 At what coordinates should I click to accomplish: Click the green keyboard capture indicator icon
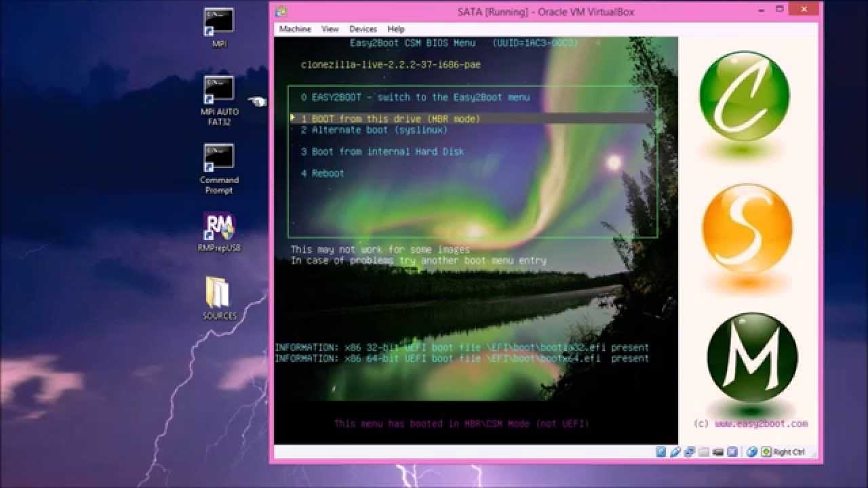click(766, 452)
